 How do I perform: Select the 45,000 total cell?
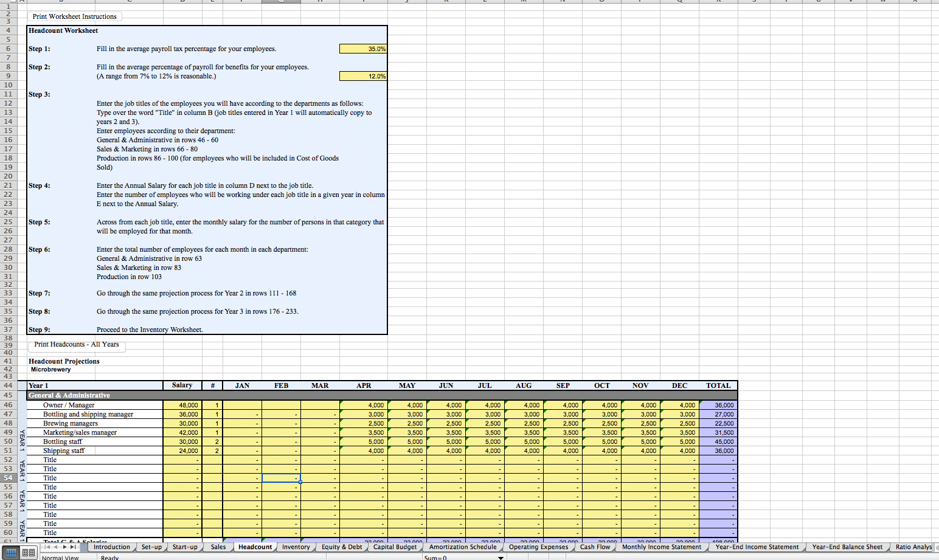tap(718, 441)
